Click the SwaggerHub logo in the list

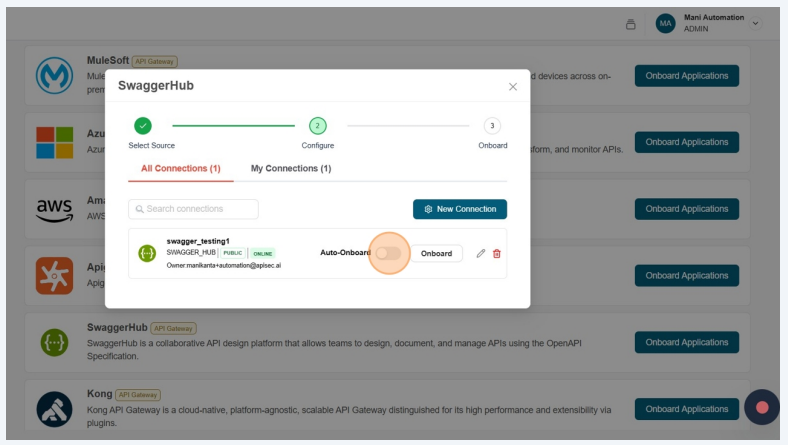coord(54,342)
